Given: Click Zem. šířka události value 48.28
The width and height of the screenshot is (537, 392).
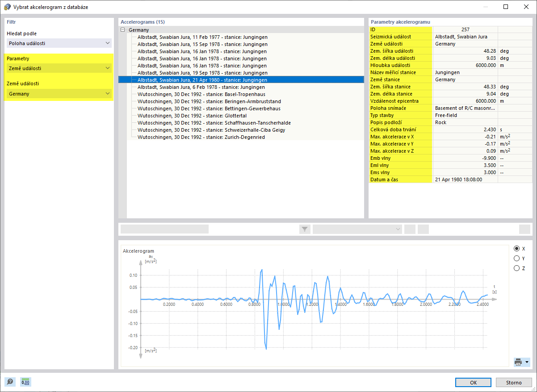Looking at the screenshot, I should pos(466,51).
